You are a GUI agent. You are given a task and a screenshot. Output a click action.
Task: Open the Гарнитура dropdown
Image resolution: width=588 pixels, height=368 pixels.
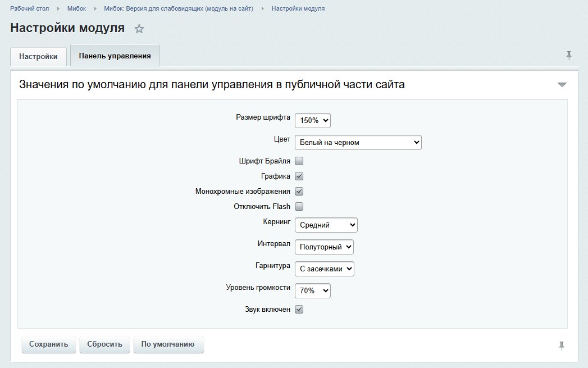coord(326,269)
